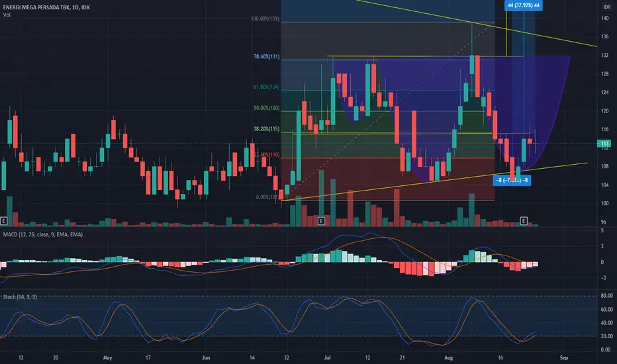The width and height of the screenshot is (617, 364).
Task: Click the 5 label on the MACD scale
Action: point(602,230)
